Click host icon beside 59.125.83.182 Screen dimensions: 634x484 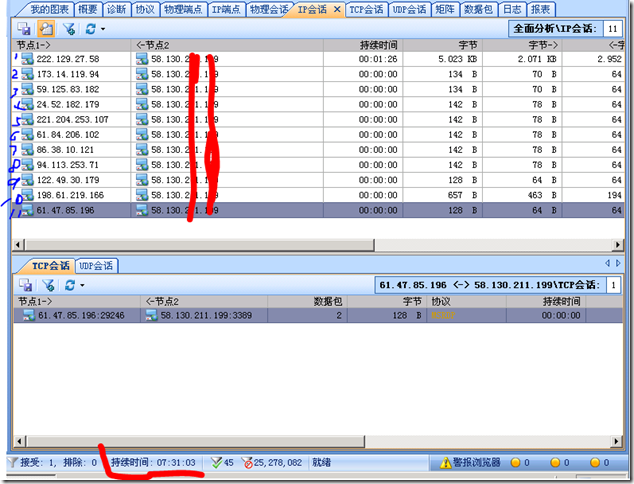[x=27, y=89]
